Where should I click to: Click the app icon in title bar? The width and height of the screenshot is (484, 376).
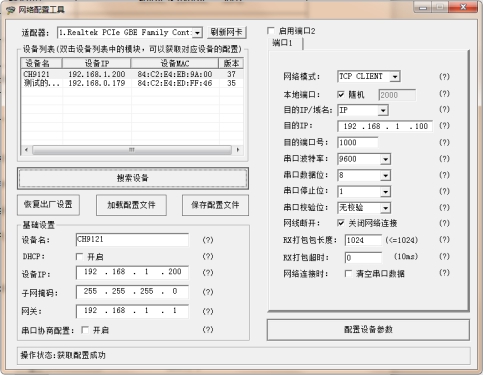point(11,10)
